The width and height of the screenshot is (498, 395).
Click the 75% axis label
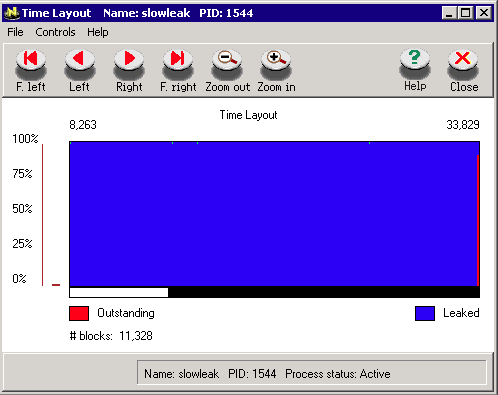click(22, 174)
